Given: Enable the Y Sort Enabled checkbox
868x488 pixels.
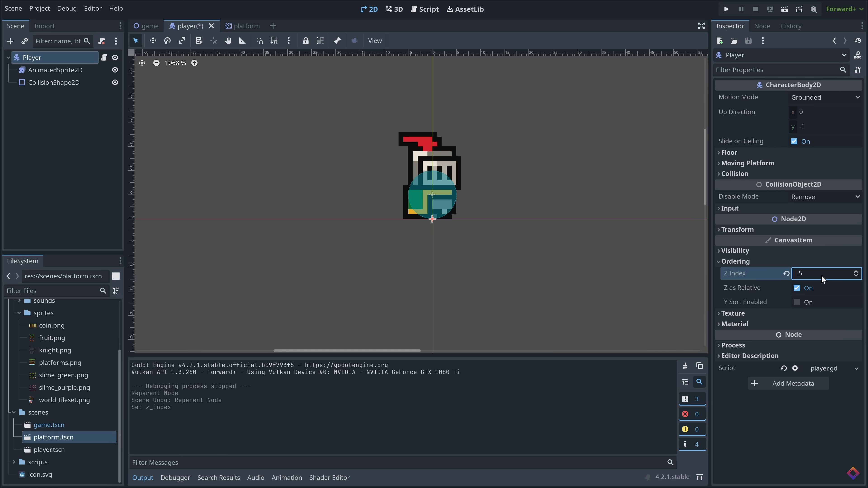Looking at the screenshot, I should 797,302.
